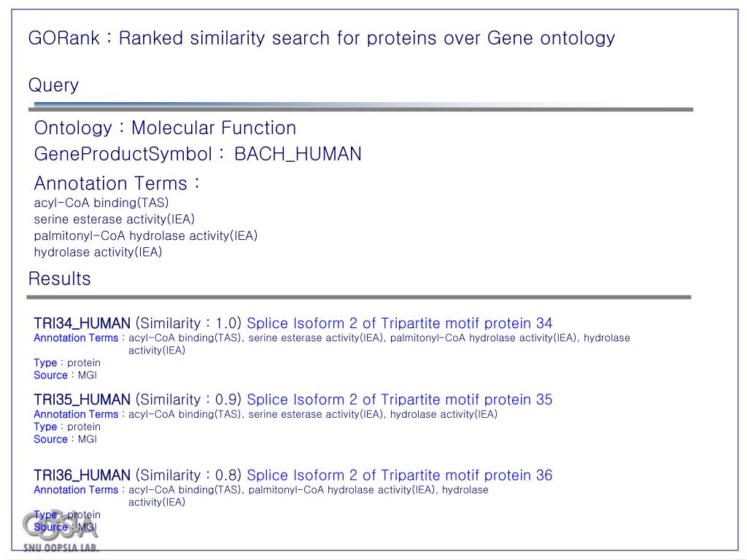
Task: Click the Type label under TRI35_HUMAN
Action: pyautogui.click(x=45, y=427)
